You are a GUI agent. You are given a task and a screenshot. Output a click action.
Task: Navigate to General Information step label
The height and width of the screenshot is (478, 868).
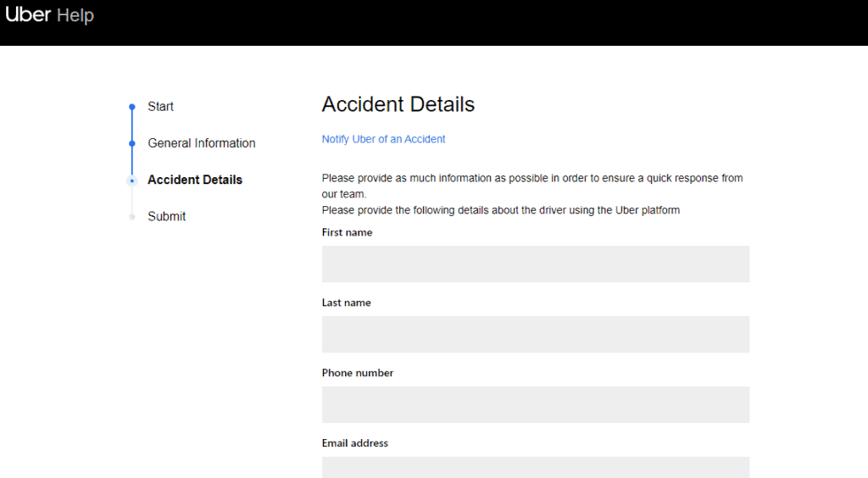201,143
